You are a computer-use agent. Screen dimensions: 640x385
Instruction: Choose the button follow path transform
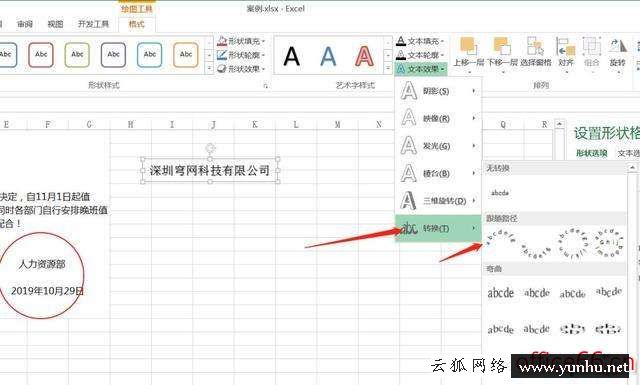(609, 244)
